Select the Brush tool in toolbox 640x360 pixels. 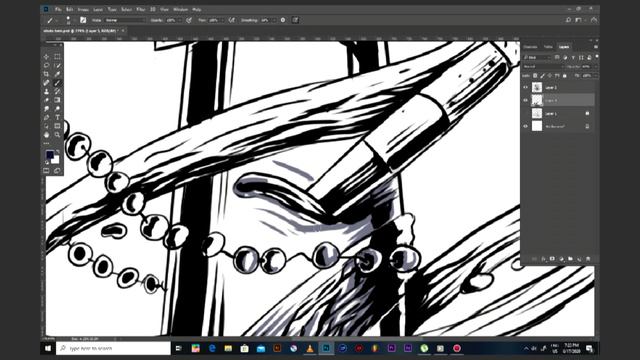pyautogui.click(x=57, y=83)
